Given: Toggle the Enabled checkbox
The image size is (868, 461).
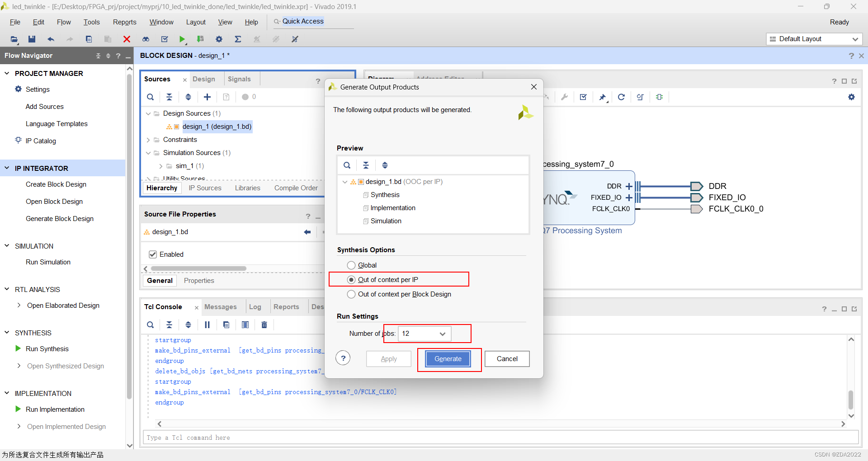Looking at the screenshot, I should [153, 254].
